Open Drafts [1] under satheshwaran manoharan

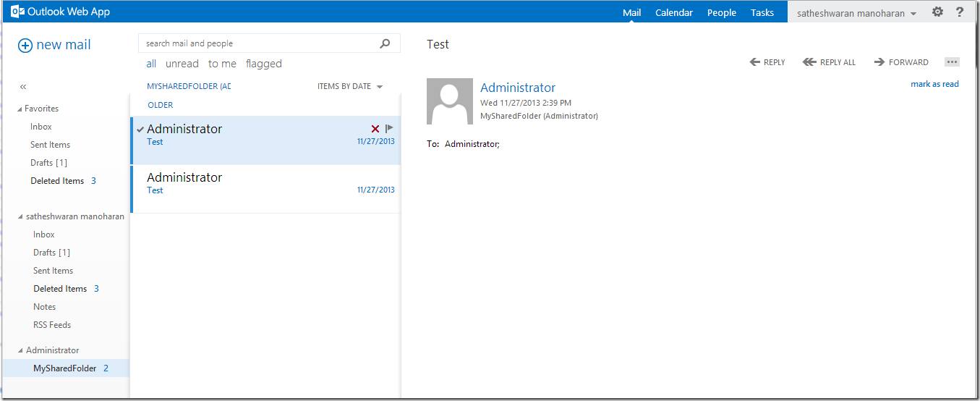point(51,253)
